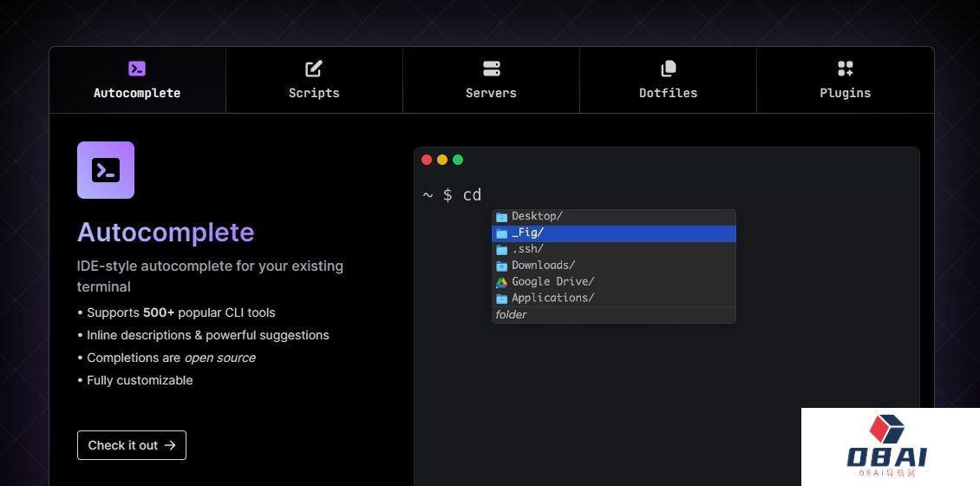This screenshot has width=980, height=486.
Task: Click 'Inline descriptions & powerful suggestions' bullet
Action: pos(203,335)
